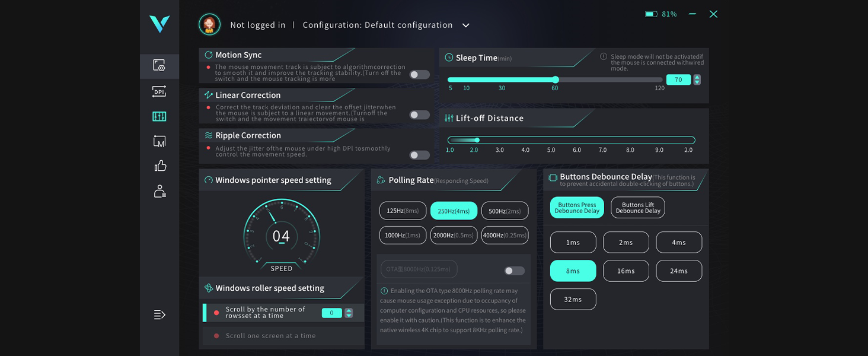Set polling rate to 1000Hz(1ms)
This screenshot has width=868, height=356.
403,236
